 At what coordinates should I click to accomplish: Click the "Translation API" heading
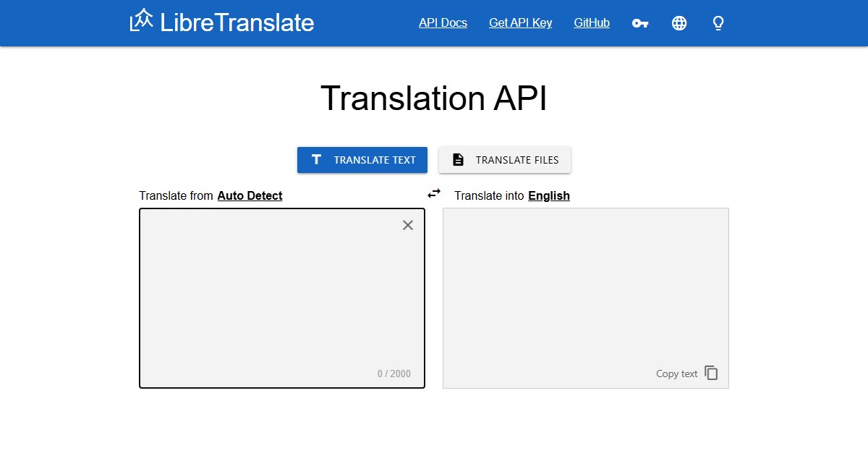(434, 98)
